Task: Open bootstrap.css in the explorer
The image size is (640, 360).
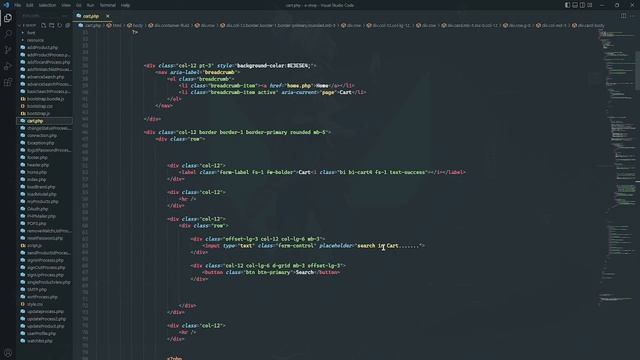Action: pos(40,106)
